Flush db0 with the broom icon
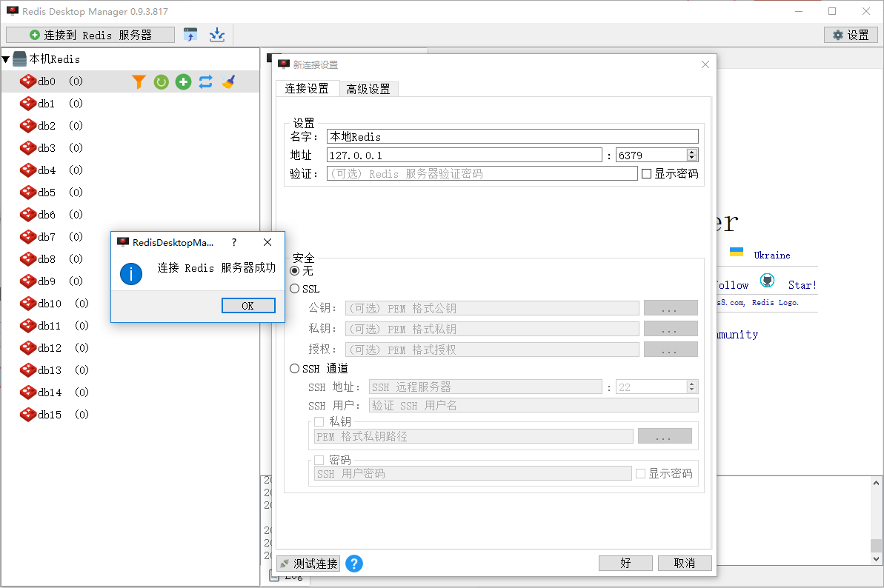Screen dimensions: 884x588 (x=228, y=81)
